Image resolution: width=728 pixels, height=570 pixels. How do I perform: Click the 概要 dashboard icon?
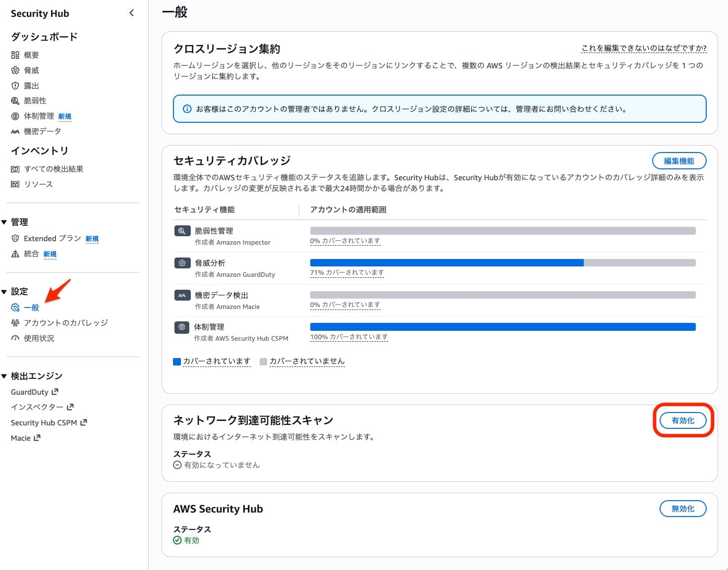(x=15, y=55)
